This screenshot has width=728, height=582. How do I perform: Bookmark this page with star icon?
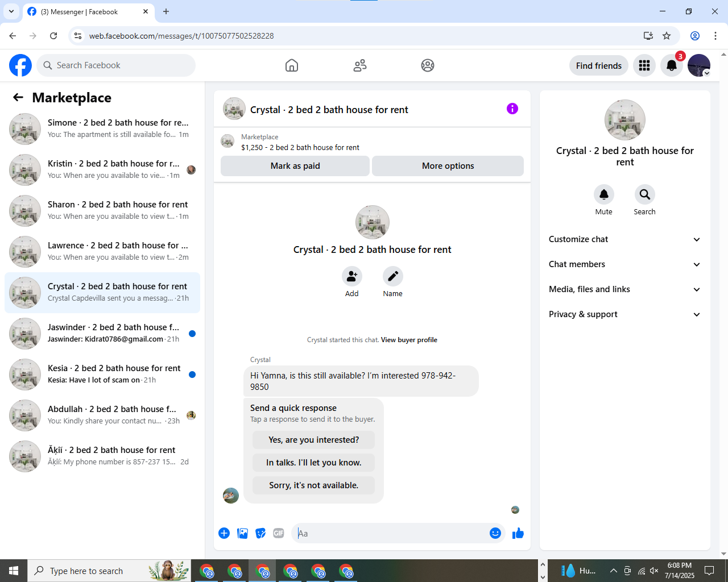point(667,36)
